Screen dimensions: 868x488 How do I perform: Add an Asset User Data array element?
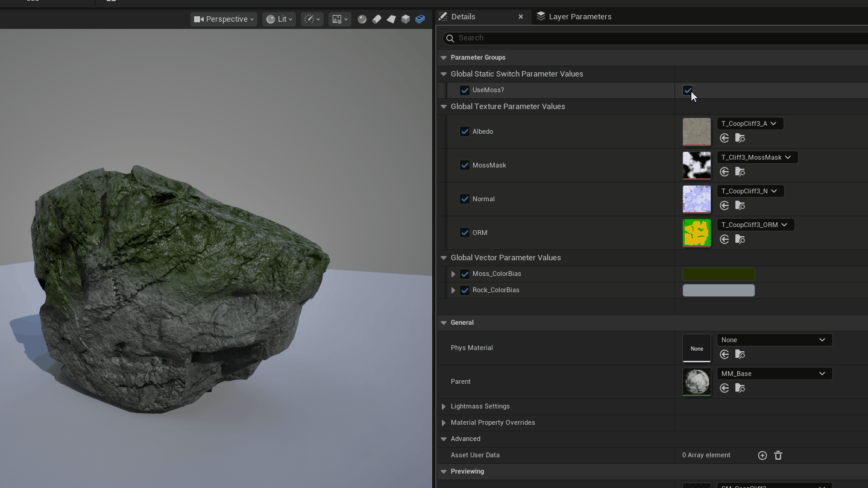[x=762, y=455]
